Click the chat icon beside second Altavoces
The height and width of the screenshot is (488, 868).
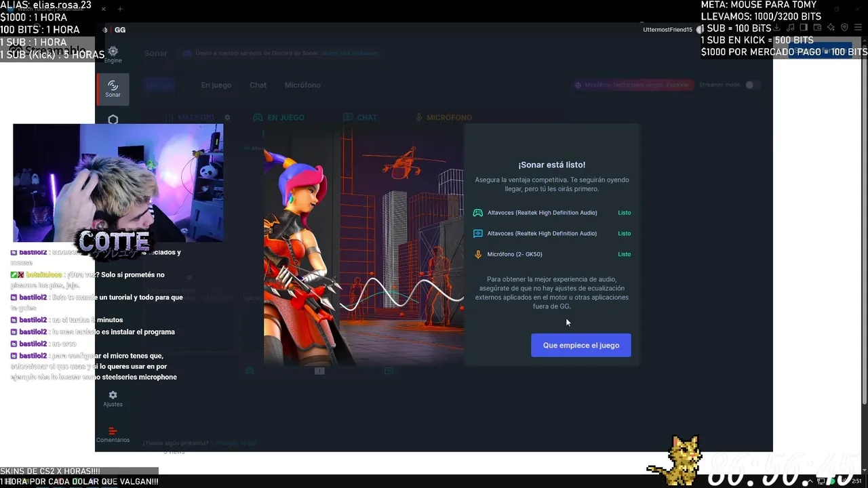click(478, 233)
